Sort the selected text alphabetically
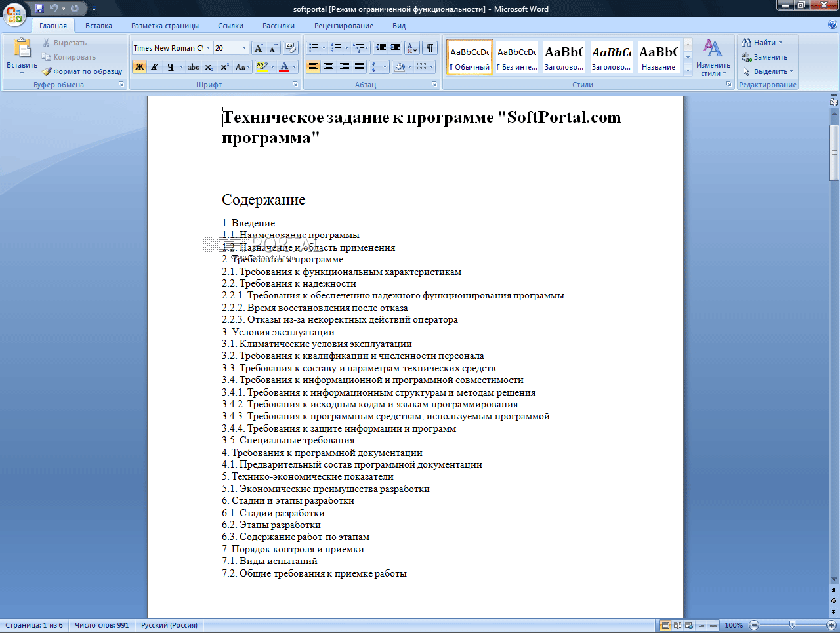 tap(412, 48)
